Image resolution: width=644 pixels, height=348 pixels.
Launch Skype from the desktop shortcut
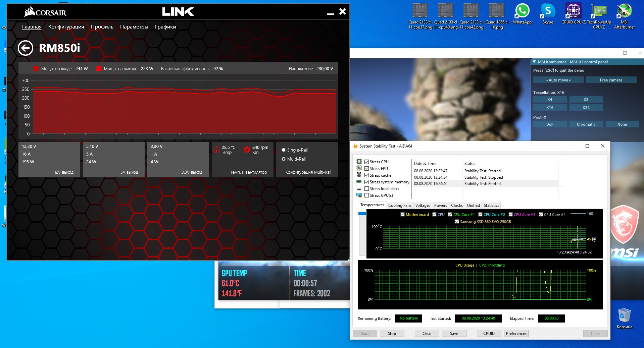coord(548,14)
